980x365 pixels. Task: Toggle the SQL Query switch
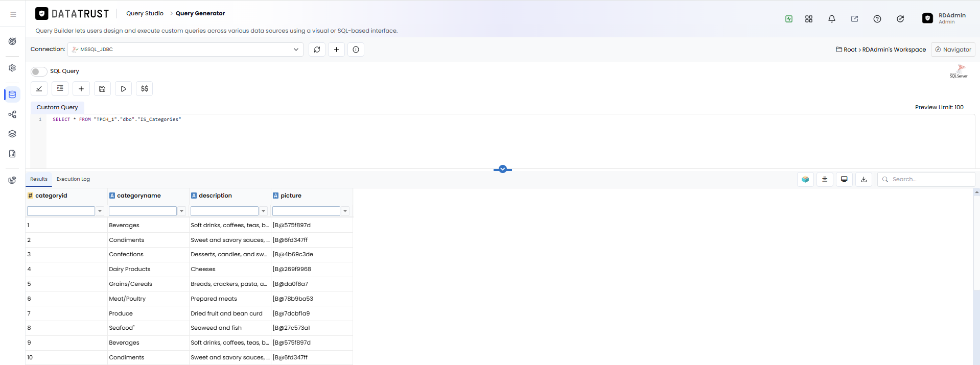coord(39,71)
